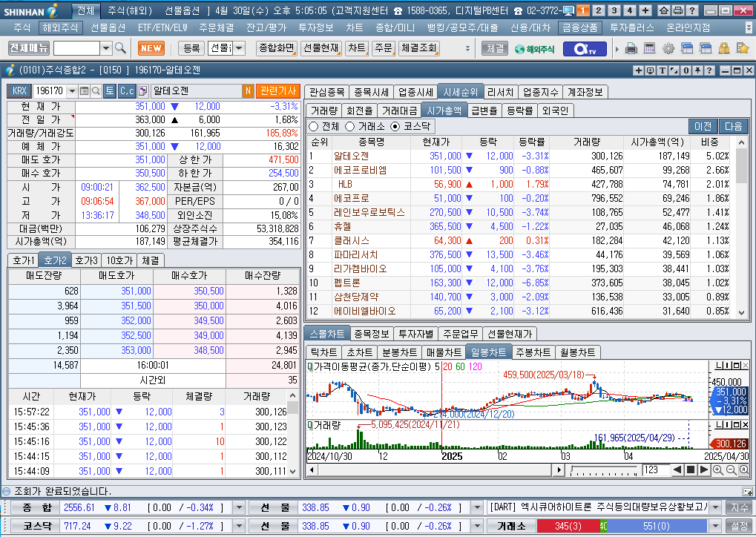The height and width of the screenshot is (537, 756).
Task: Switch to the 거래대금 ranking tab
Action: [x=399, y=111]
